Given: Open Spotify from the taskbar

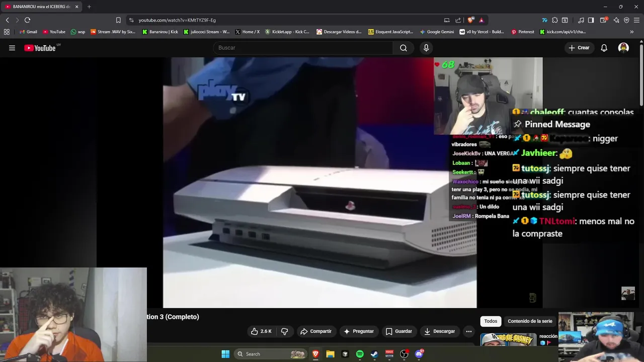Looking at the screenshot, I should (360, 354).
